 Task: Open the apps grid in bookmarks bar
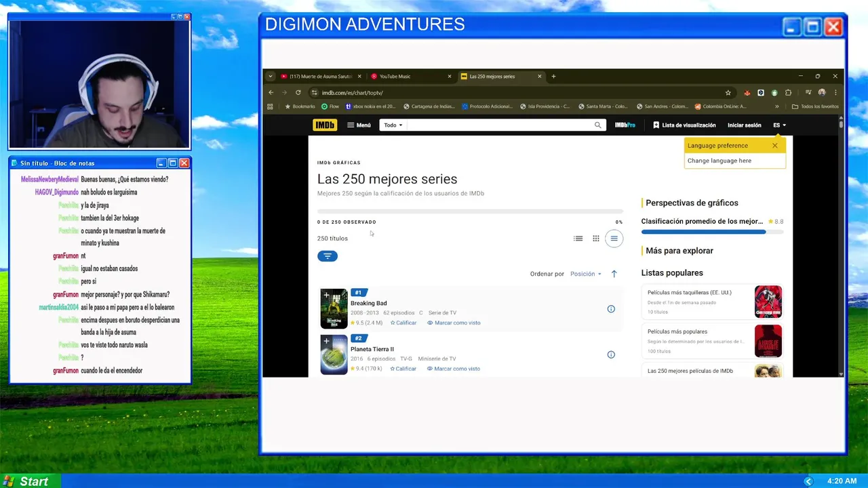click(x=270, y=106)
